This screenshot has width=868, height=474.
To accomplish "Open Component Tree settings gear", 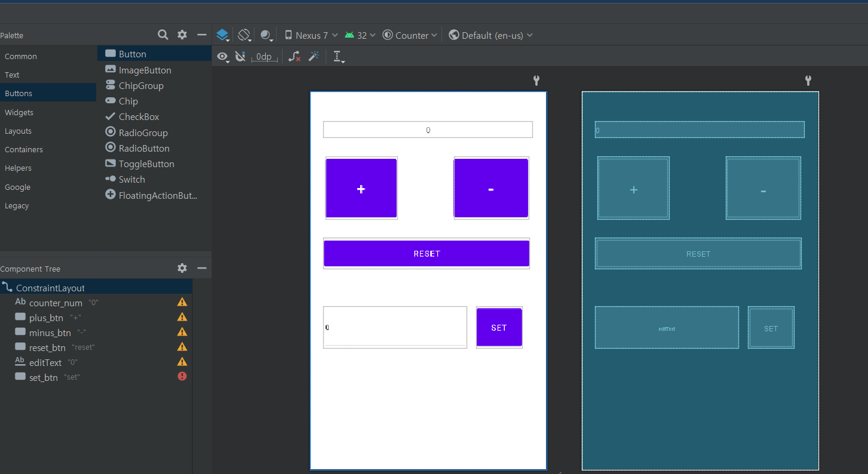I will pos(182,269).
